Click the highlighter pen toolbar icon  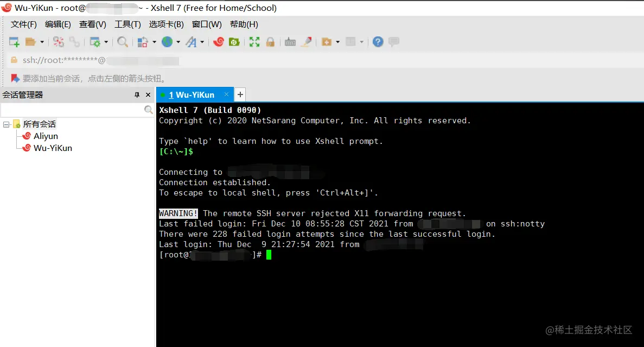306,41
